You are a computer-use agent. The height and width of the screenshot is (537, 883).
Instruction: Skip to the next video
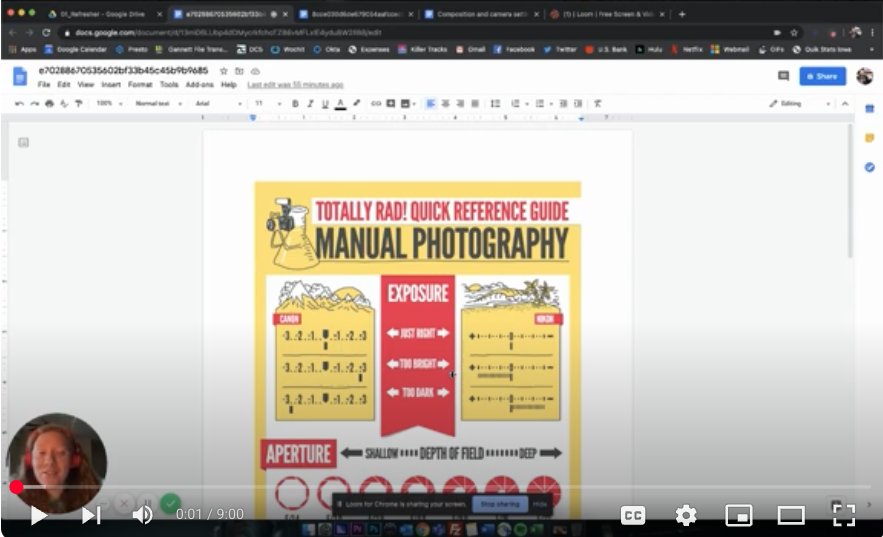91,515
